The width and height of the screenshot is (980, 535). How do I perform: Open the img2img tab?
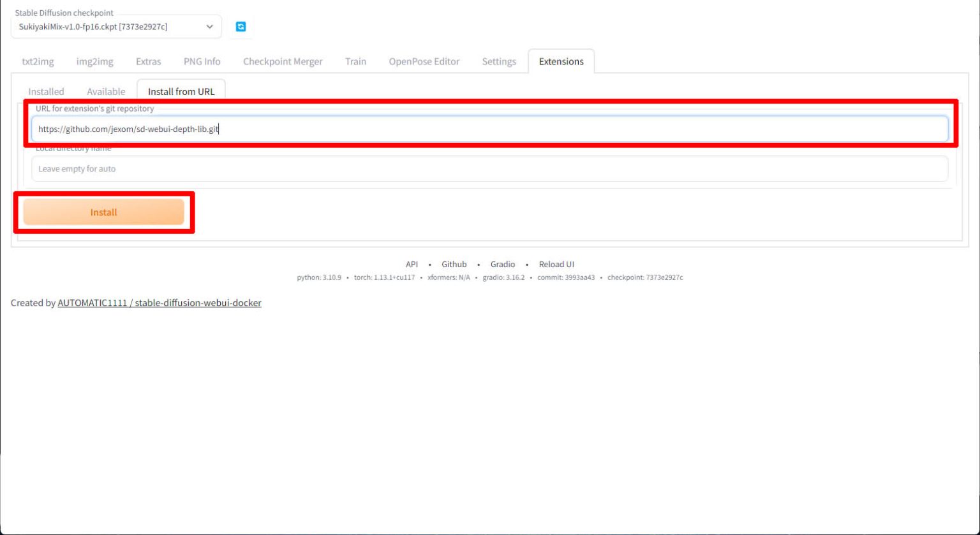point(94,62)
